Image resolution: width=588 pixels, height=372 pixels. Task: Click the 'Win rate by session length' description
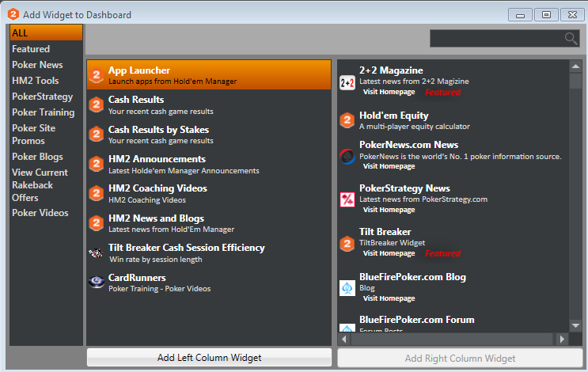click(x=156, y=259)
